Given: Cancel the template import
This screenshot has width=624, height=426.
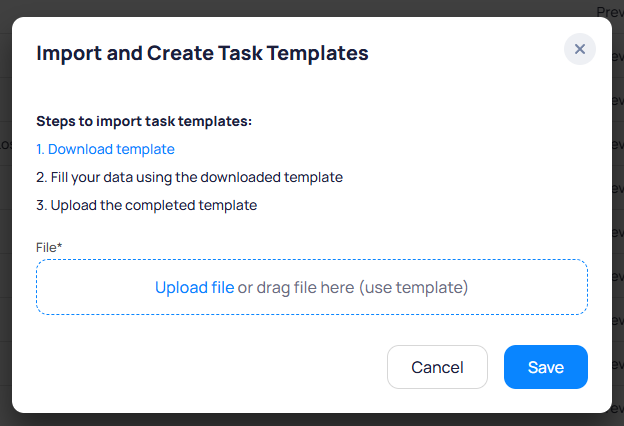Looking at the screenshot, I should (437, 367).
